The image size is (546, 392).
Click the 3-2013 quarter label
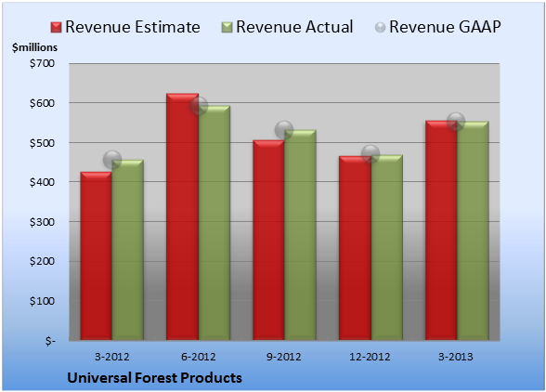point(456,357)
